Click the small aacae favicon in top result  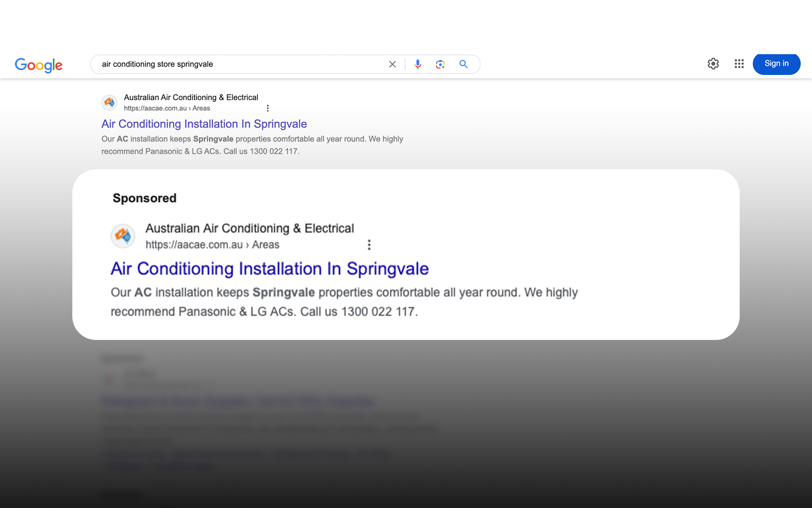tap(110, 102)
